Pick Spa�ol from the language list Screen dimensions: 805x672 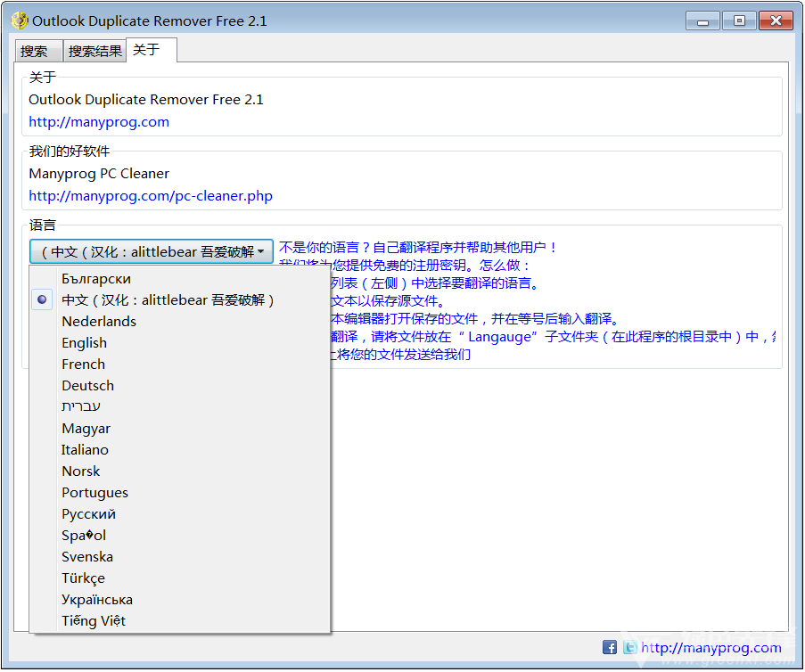point(180,536)
